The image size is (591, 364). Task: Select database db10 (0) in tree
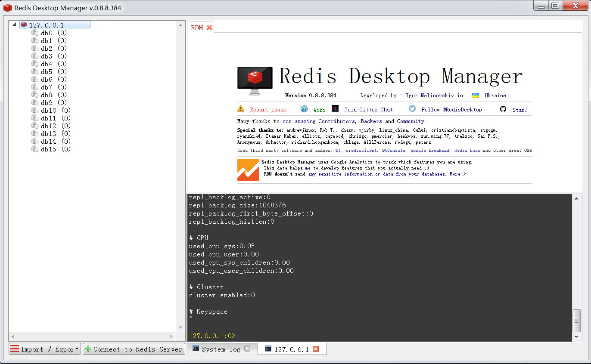tap(56, 111)
